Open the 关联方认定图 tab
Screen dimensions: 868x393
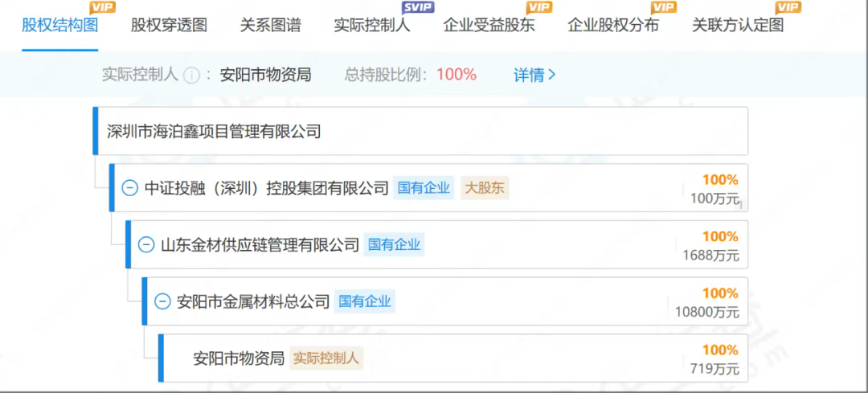point(738,26)
